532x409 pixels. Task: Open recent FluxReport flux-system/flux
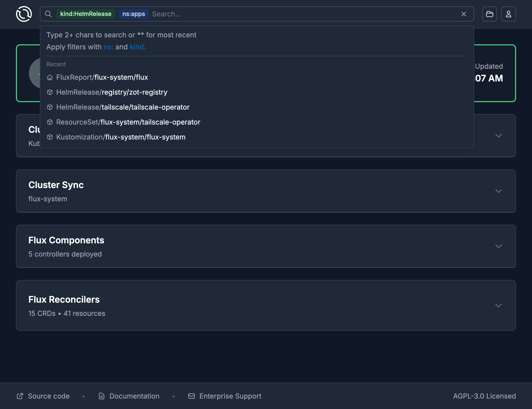(x=102, y=77)
